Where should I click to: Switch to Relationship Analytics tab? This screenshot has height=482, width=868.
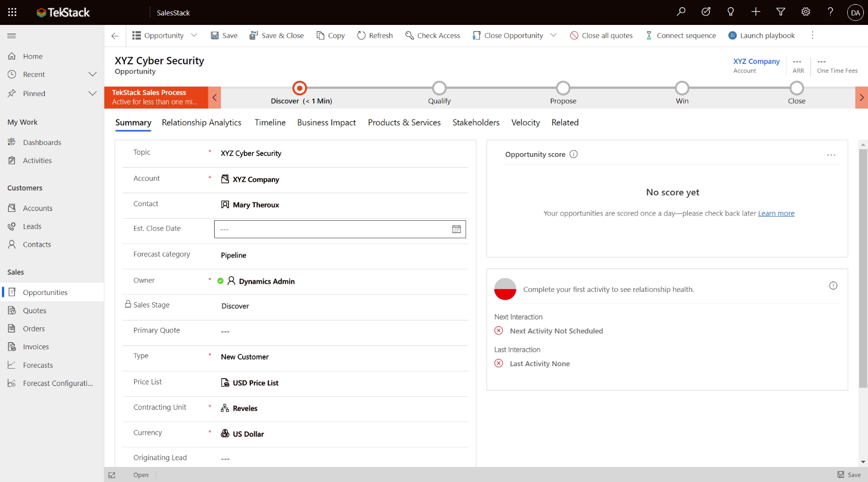pyautogui.click(x=202, y=123)
